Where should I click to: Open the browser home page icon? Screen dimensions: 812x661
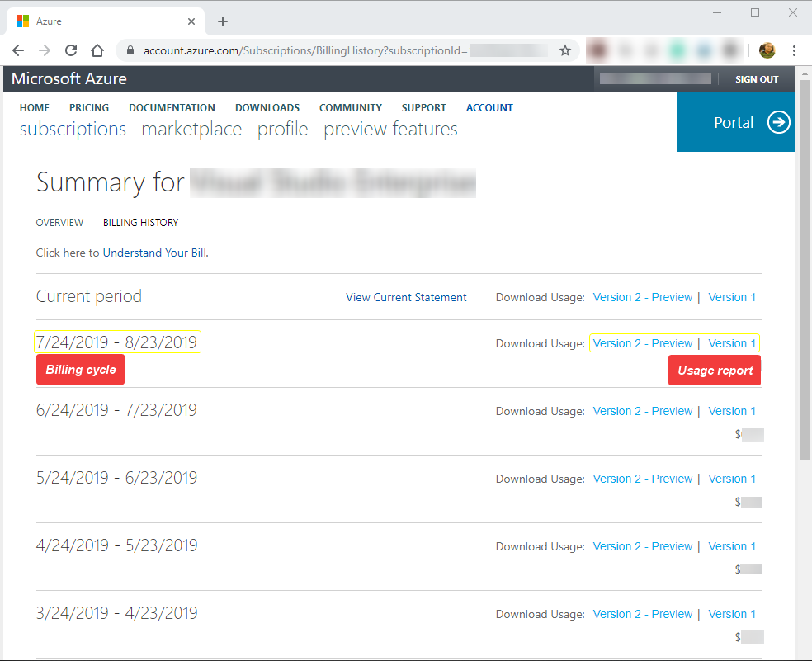(x=97, y=50)
